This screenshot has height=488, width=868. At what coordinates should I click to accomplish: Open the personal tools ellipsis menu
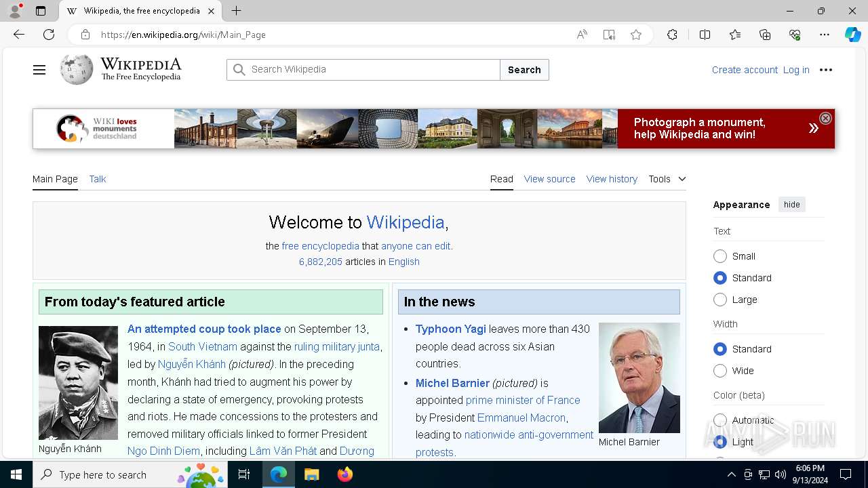click(825, 70)
